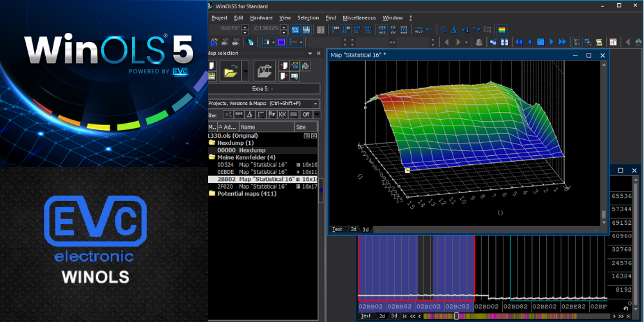Click the open folder icon in Map selection
Screen dimensions: 644x322
click(x=231, y=71)
